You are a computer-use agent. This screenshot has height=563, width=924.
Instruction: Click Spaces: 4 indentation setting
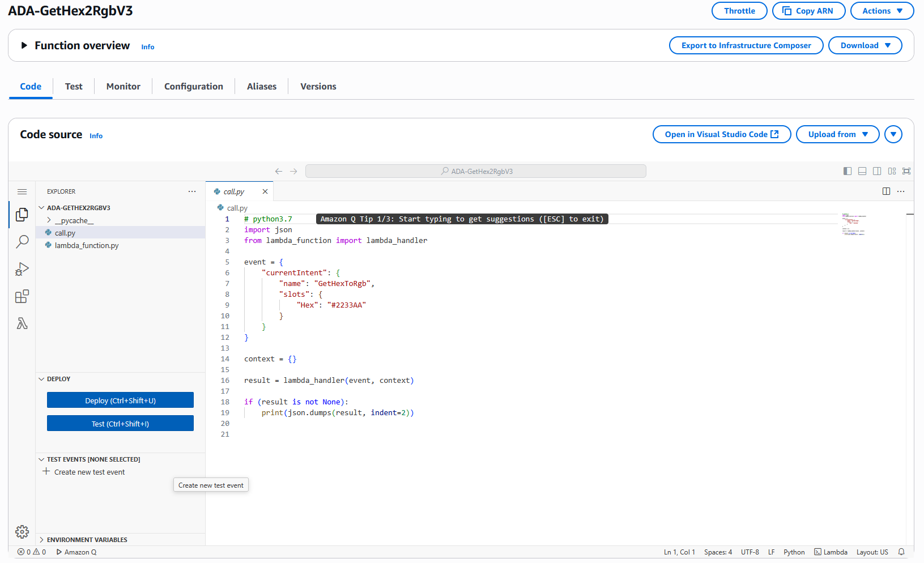pos(718,552)
